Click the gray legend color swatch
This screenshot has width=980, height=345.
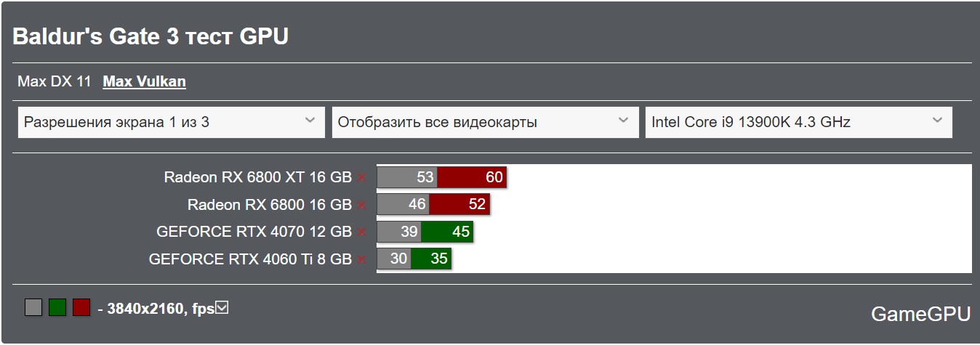pyautogui.click(x=33, y=308)
